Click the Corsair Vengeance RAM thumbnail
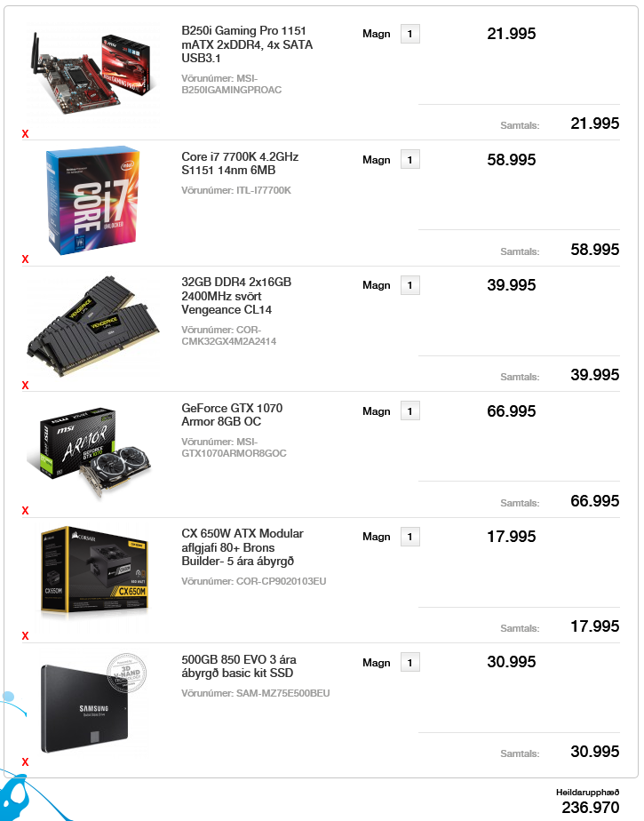The image size is (644, 821). point(93,325)
